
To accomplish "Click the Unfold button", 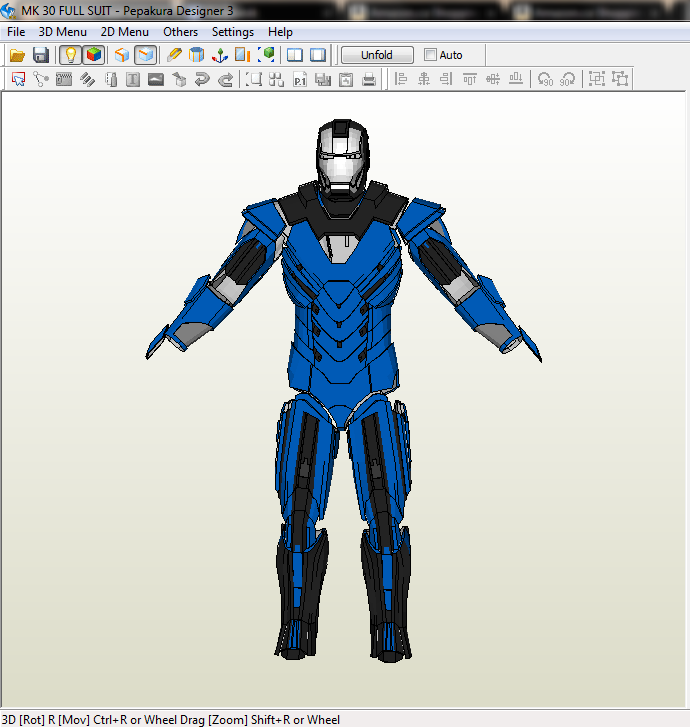I will [x=377, y=55].
